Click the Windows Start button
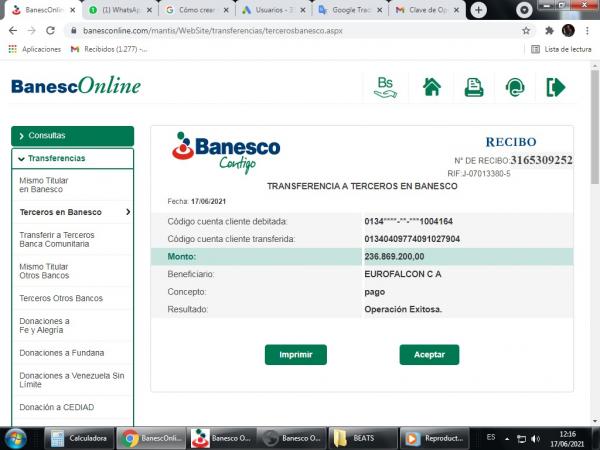Viewport: 600px width, 450px height. [15, 439]
